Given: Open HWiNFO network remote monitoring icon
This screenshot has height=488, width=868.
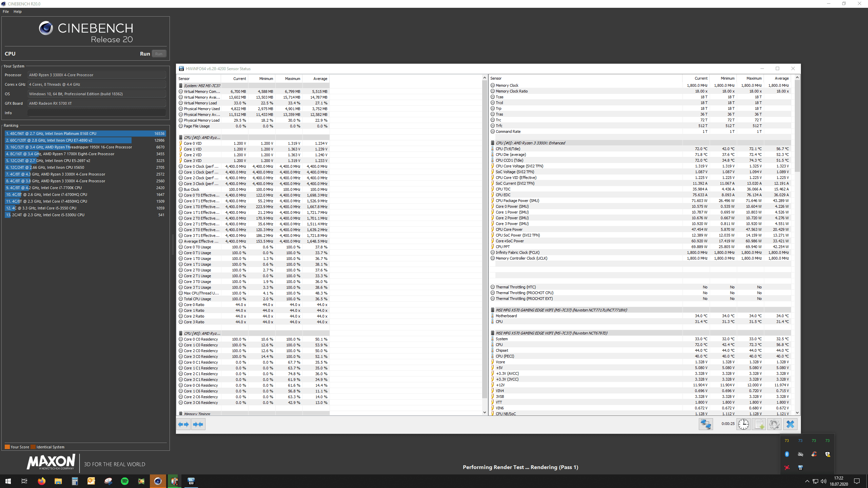Looking at the screenshot, I should point(706,424).
